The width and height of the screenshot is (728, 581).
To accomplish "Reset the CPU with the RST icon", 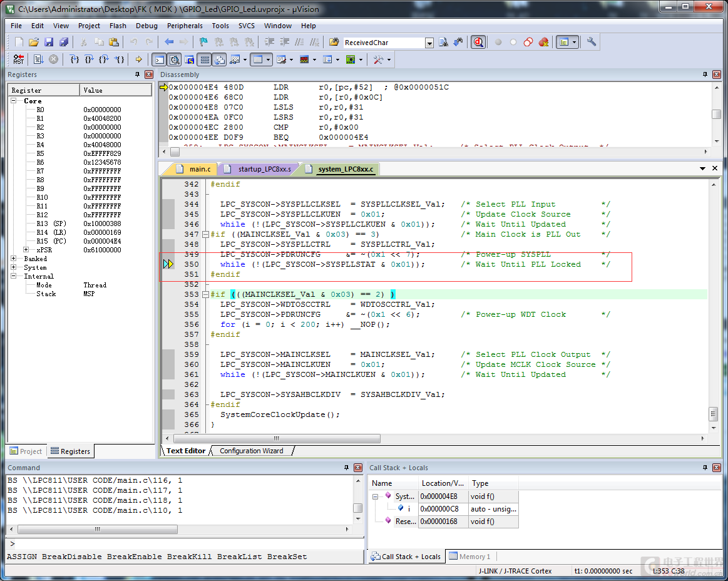I will pyautogui.click(x=19, y=59).
